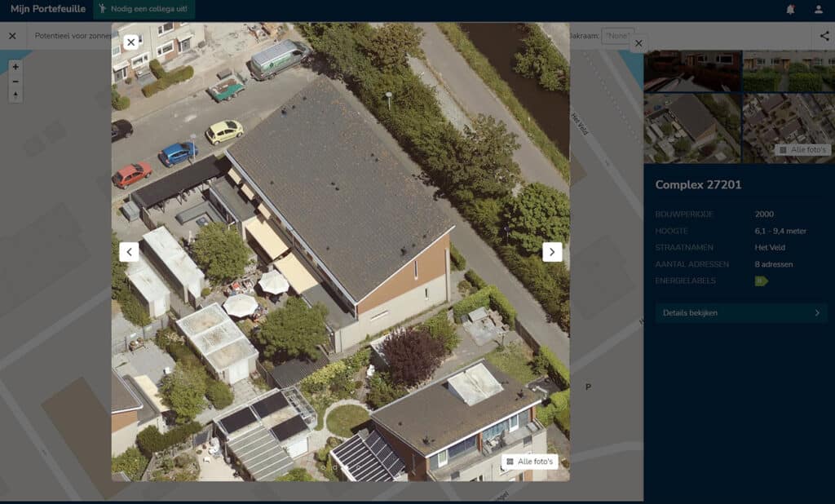Click the notification bell icon
Screen dimensions: 835x504
coord(790,10)
